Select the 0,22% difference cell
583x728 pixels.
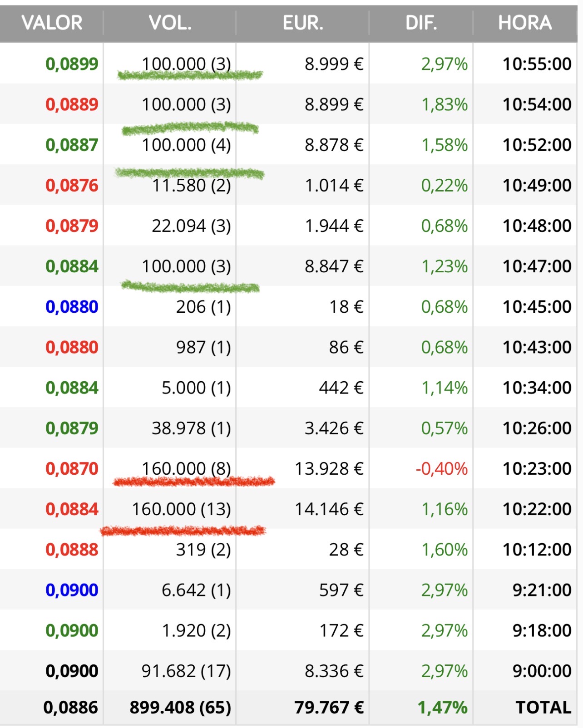[445, 185]
